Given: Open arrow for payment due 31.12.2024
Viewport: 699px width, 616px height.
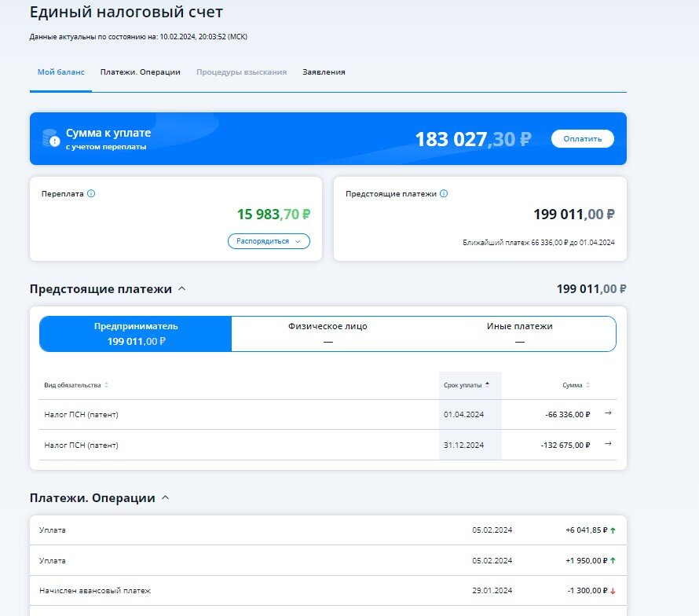Looking at the screenshot, I should [x=608, y=444].
